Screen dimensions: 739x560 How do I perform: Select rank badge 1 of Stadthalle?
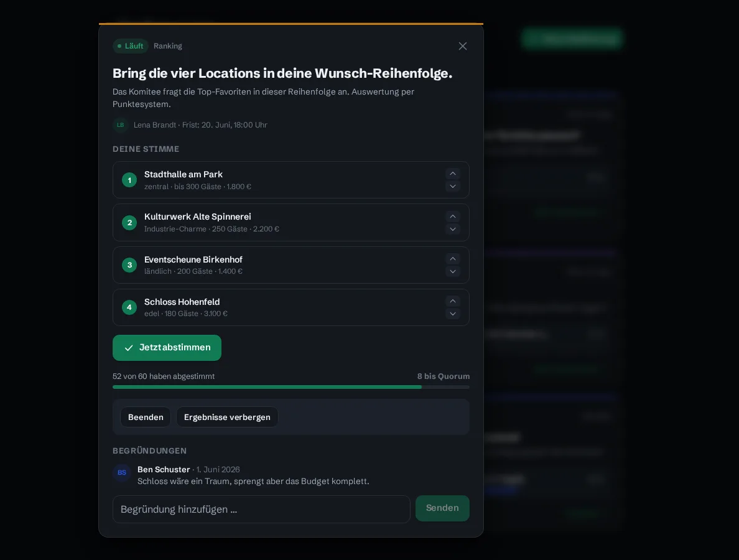pos(129,180)
